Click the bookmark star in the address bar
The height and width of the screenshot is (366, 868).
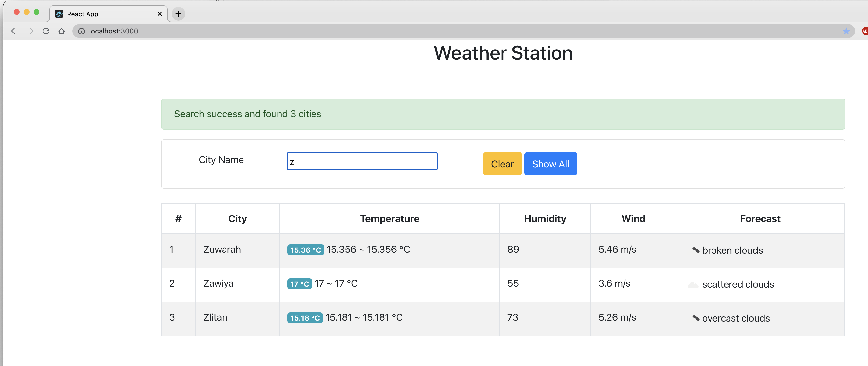(846, 31)
